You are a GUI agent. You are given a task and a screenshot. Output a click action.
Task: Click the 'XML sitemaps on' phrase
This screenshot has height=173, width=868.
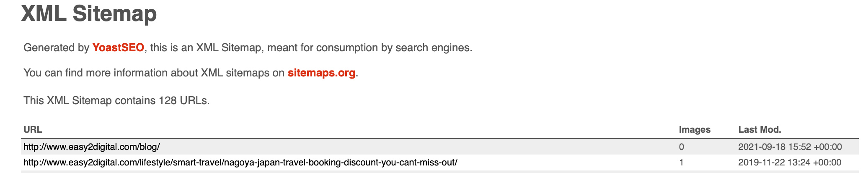coord(243,73)
